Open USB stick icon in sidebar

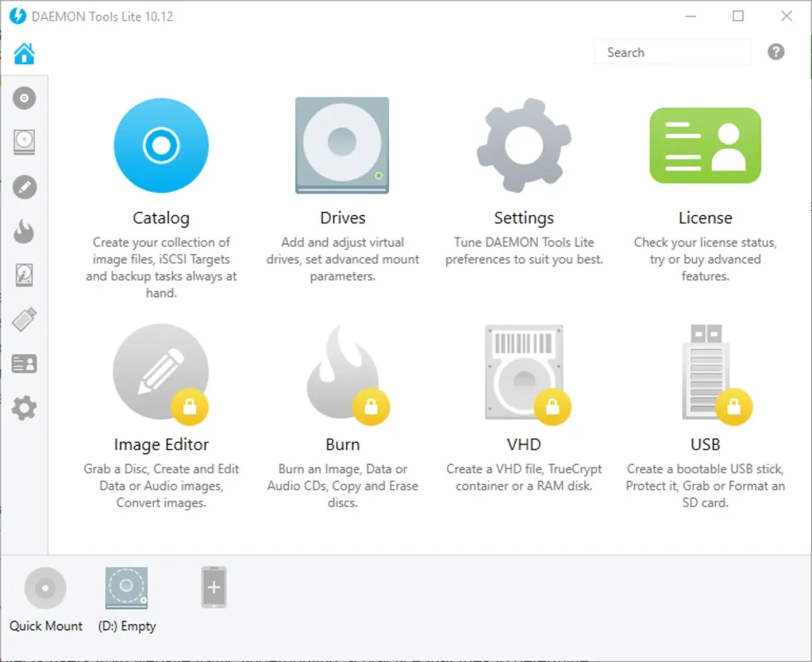coord(24,319)
